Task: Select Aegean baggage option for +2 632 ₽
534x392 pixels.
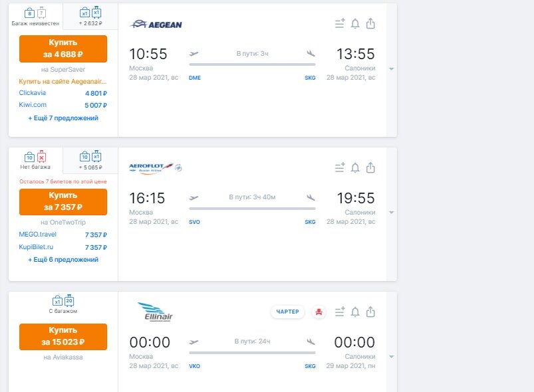Action: point(90,17)
